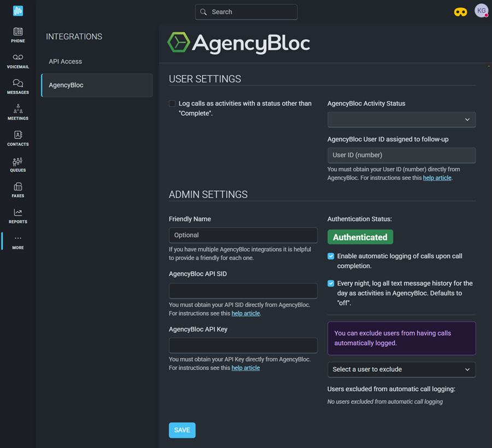Enable logging calls with non-Complete status
Image resolution: width=492 pixels, height=448 pixels.
coord(172,103)
